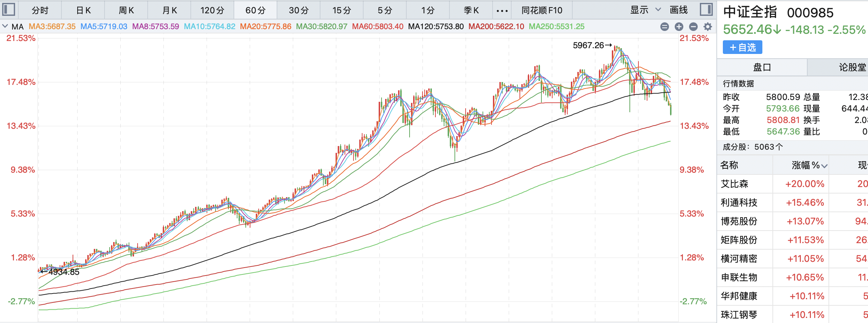Select the 15分 period tab
868x323 pixels.
click(342, 10)
